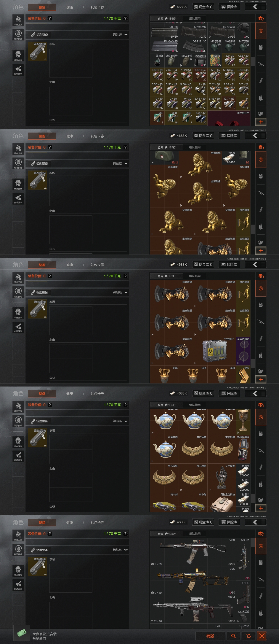Viewport: 279px width, 644px height.
Task: Close the bottom item bar with orange X
Action: 262,636
